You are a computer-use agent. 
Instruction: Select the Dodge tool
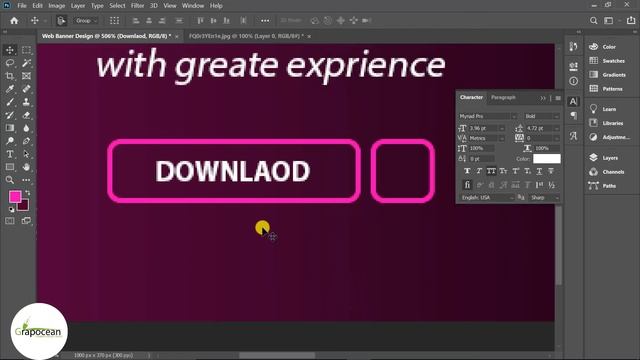tap(10, 141)
